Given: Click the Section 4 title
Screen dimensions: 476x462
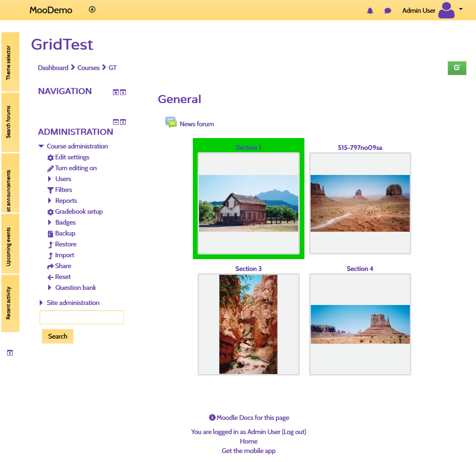Looking at the screenshot, I should pyautogui.click(x=360, y=269).
